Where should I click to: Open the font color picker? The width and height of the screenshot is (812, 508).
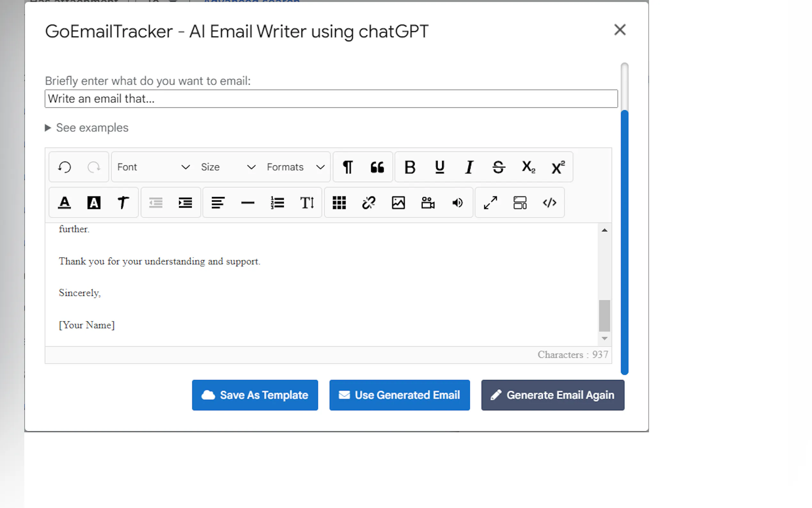pos(65,202)
